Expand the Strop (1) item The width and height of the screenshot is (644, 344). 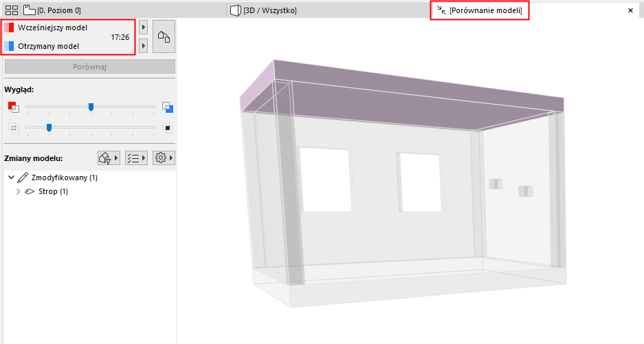[18, 191]
